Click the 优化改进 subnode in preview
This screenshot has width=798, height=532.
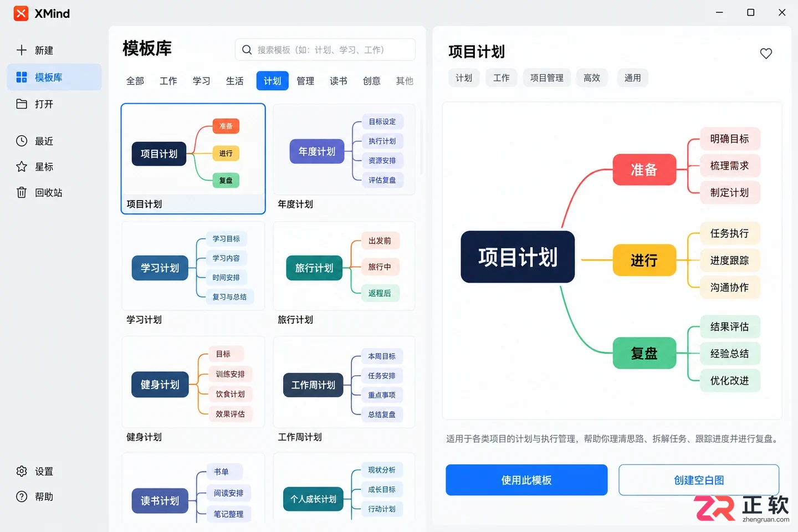730,381
